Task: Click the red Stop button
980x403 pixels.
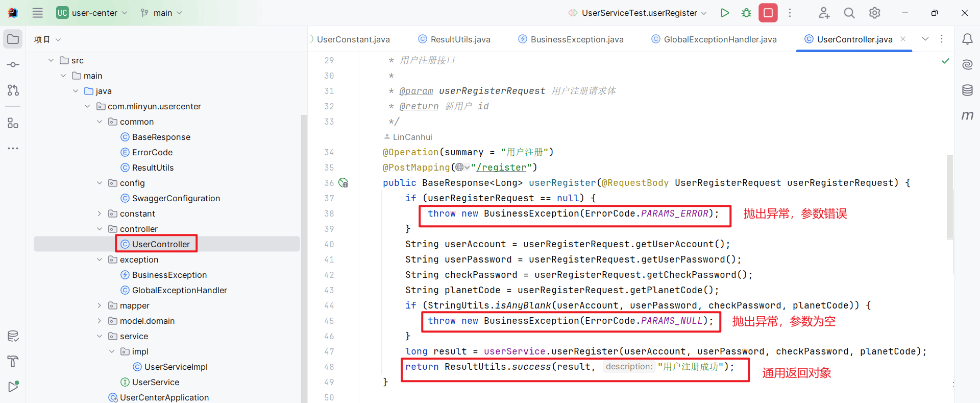Action: point(768,13)
